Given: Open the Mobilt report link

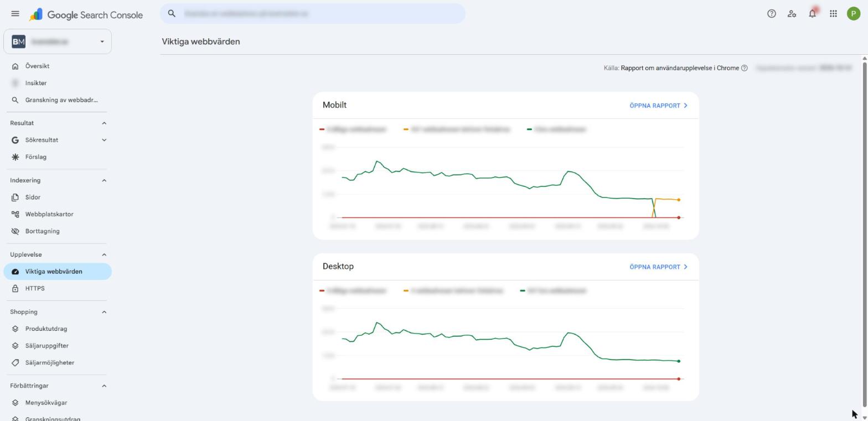Looking at the screenshot, I should 658,106.
